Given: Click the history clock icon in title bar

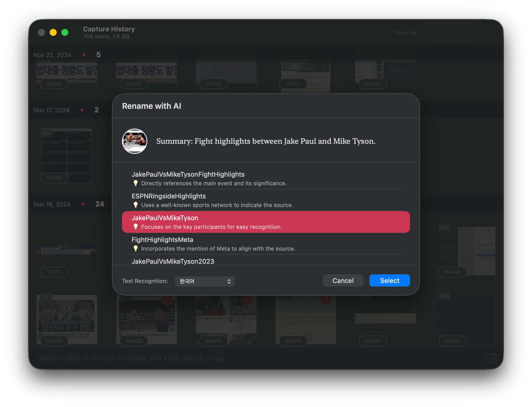Looking at the screenshot, I should tap(490, 32).
